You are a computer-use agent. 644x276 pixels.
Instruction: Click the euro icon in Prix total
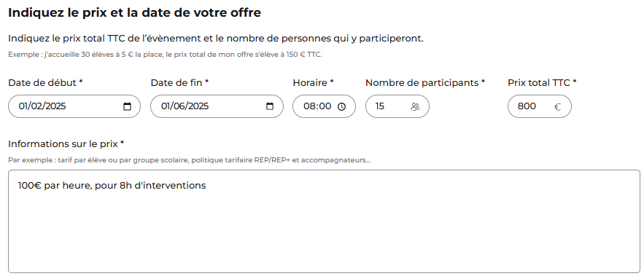(557, 107)
